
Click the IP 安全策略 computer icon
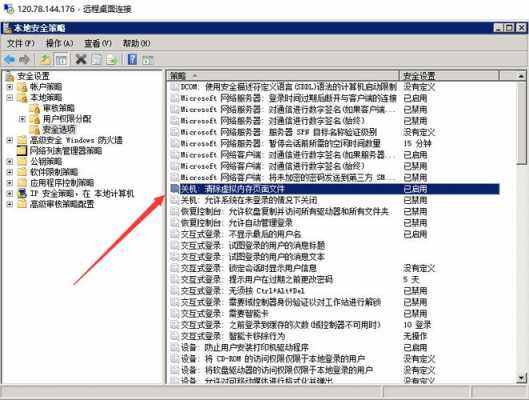[x=22, y=194]
